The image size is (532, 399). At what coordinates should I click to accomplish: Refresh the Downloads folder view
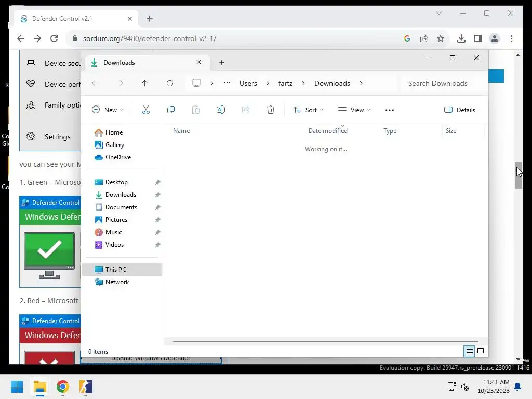coord(170,83)
